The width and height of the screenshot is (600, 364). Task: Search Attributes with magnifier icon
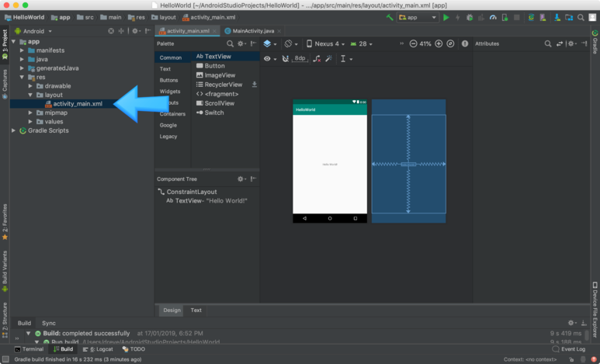pyautogui.click(x=548, y=43)
